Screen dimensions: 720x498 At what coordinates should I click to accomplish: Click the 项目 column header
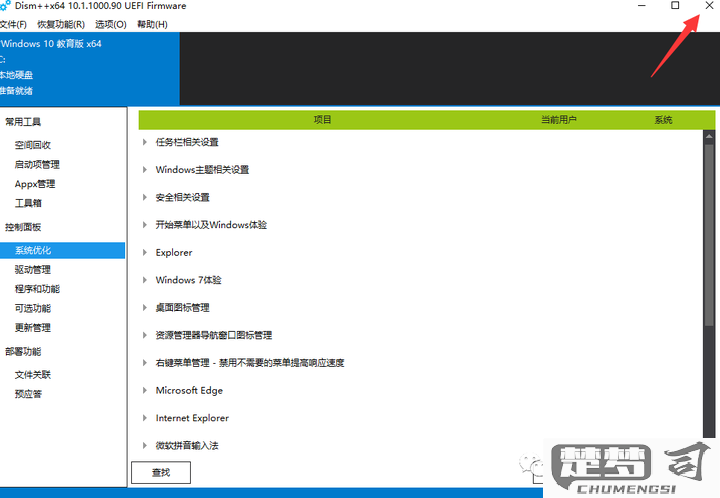322,120
